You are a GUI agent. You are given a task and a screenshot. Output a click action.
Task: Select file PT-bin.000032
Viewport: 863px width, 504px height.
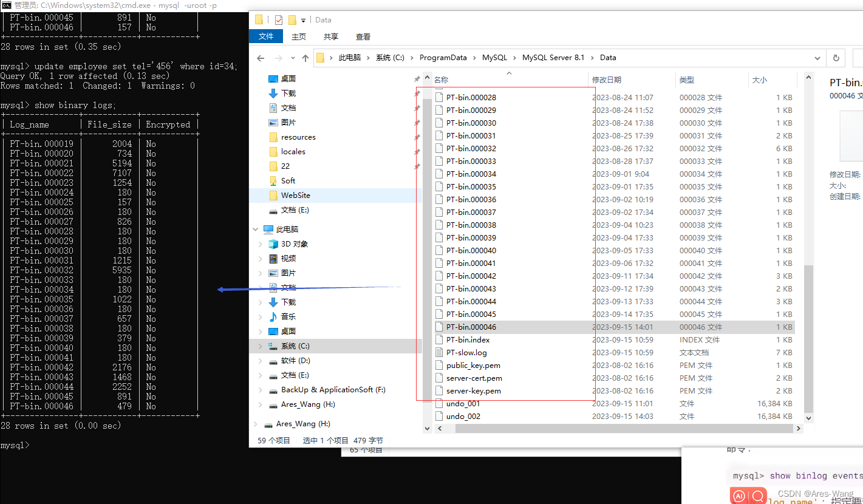pos(471,148)
